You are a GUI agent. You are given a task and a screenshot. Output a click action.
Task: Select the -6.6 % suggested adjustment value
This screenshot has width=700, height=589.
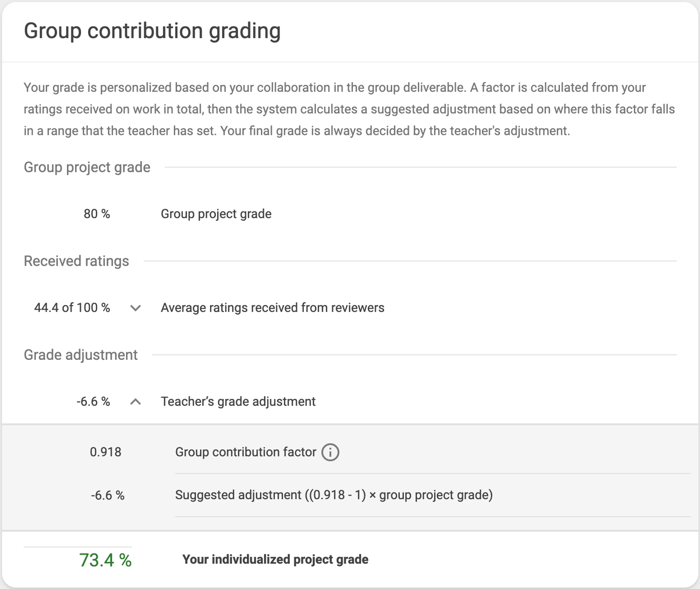(x=108, y=495)
